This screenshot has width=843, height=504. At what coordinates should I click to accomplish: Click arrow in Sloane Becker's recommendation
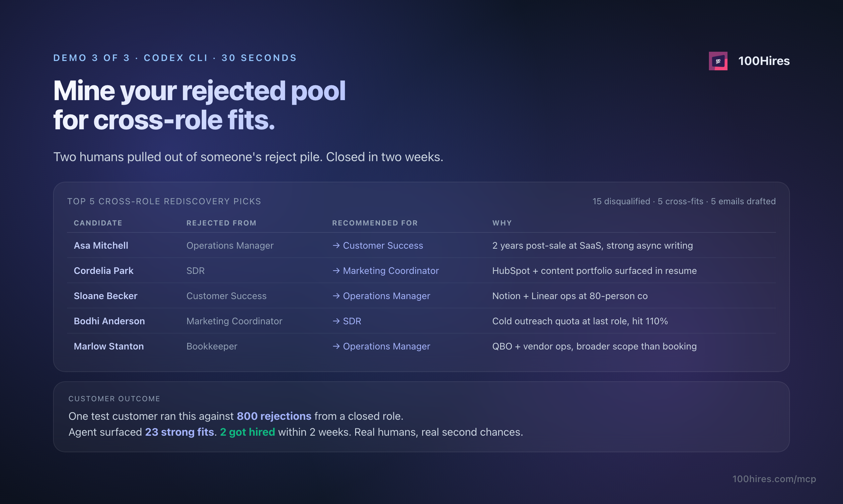click(x=336, y=296)
